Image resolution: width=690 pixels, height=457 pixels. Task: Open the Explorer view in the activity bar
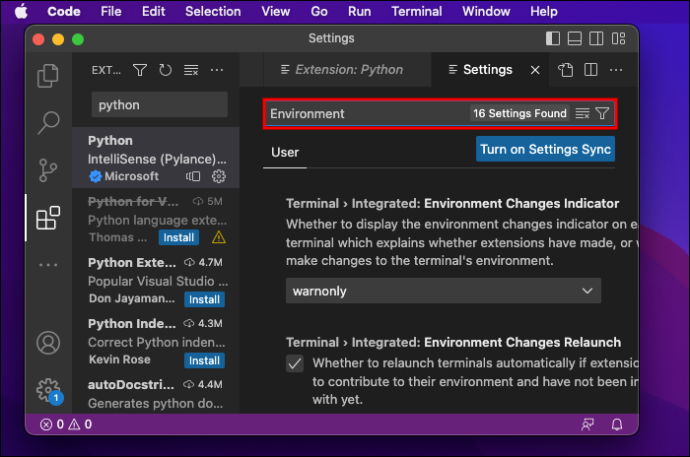(48, 75)
